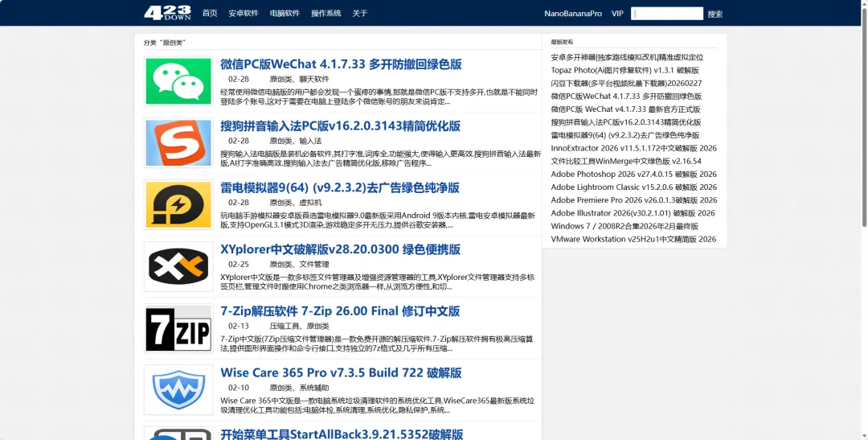Open the Sogou input method icon thumbnail
868x440 pixels.
click(178, 143)
